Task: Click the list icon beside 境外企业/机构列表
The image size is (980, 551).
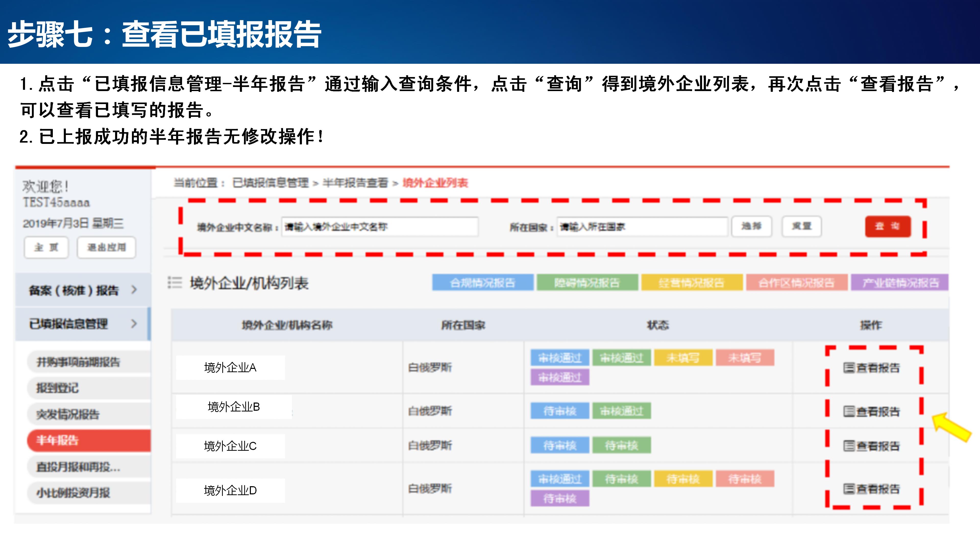Action: [x=175, y=283]
